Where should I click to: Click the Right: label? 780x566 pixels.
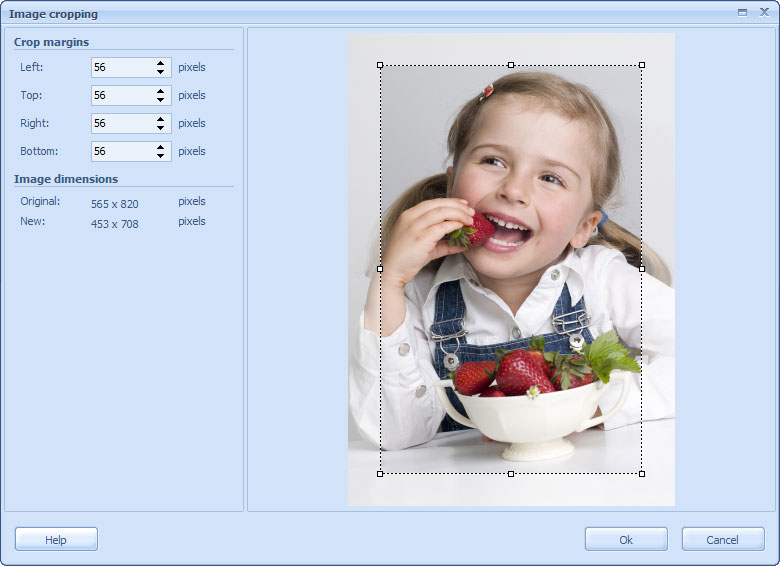click(34, 123)
